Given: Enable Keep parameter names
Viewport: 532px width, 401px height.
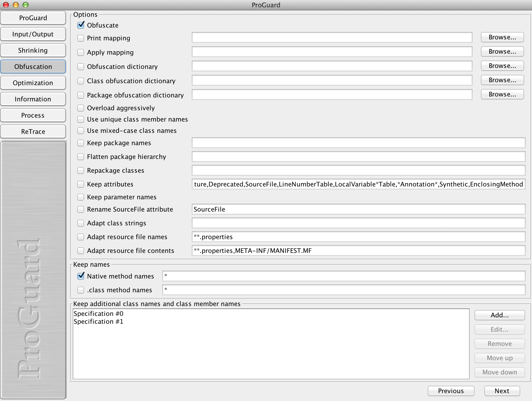Looking at the screenshot, I should [x=81, y=197].
